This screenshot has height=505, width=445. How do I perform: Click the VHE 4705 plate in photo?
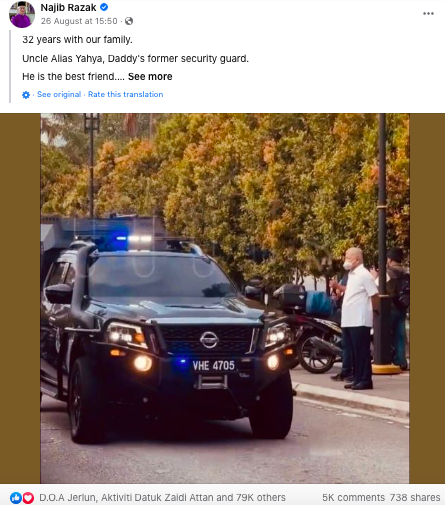[x=214, y=366]
